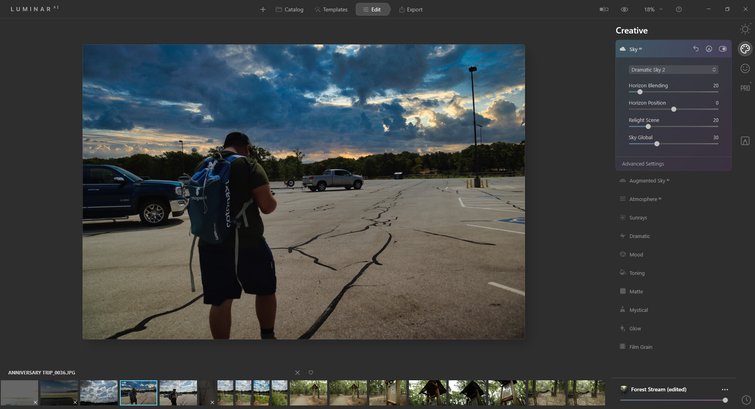755x409 pixels.
Task: Open the Essentials tools (sun icon)
Action: click(745, 29)
